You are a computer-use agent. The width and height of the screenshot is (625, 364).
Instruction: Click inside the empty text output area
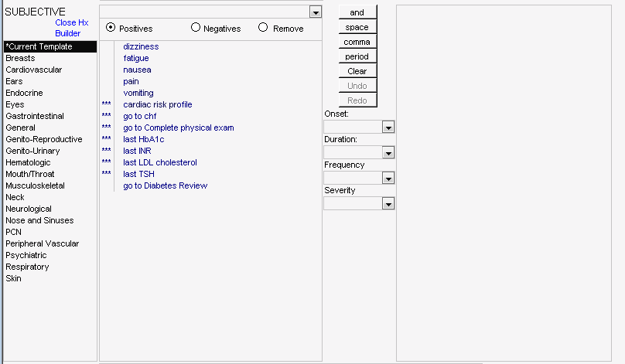(504, 183)
